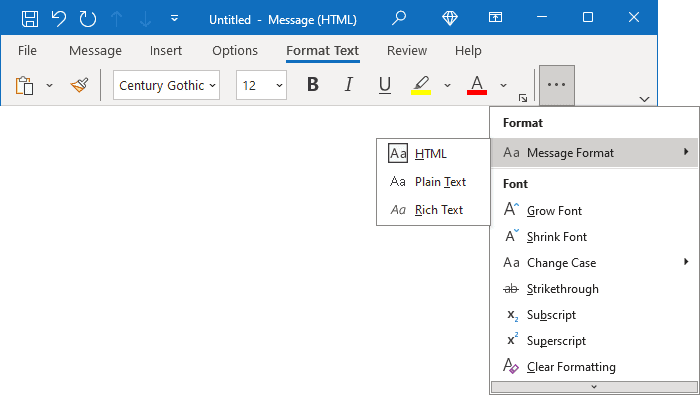The height and width of the screenshot is (395, 700).
Task: Toggle Italic formatting
Action: [349, 84]
